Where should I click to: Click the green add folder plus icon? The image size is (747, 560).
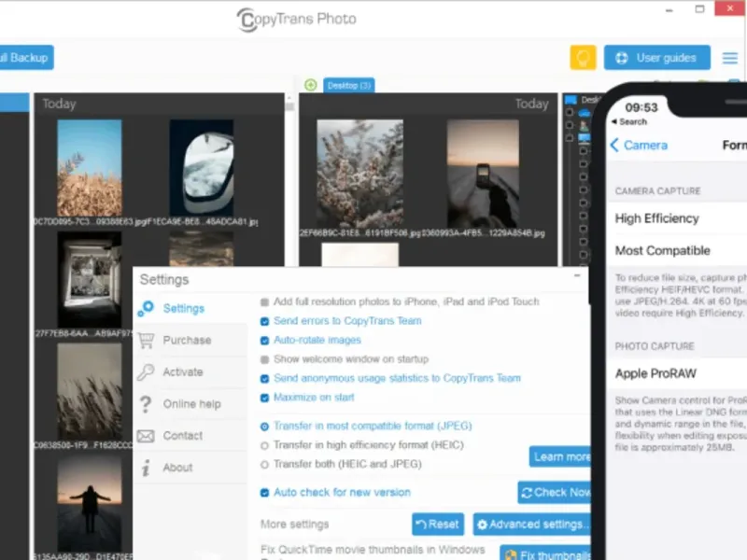pos(311,85)
